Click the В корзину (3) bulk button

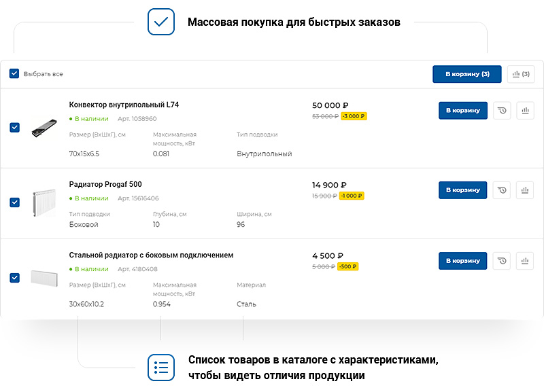point(466,74)
